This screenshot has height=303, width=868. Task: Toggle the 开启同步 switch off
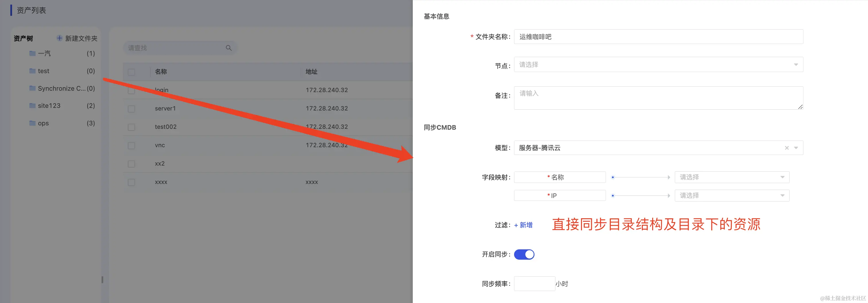pyautogui.click(x=524, y=255)
